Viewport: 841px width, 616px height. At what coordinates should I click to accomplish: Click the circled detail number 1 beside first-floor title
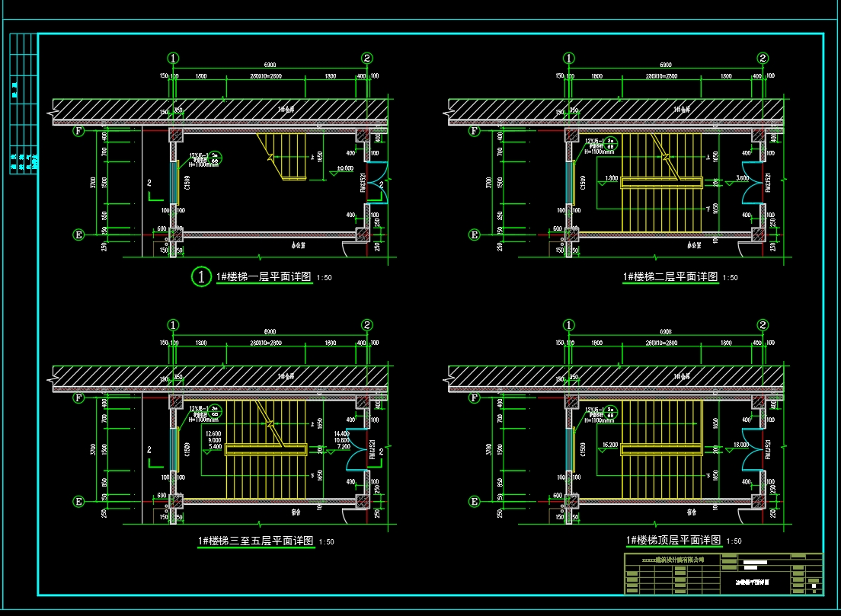click(201, 277)
